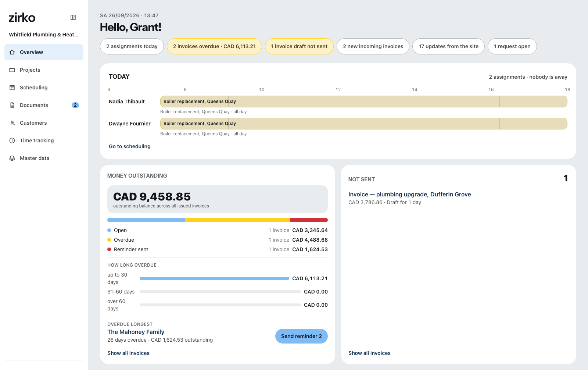Follow the Go to scheduling link
Screen dimensions: 588x370
click(x=130, y=146)
